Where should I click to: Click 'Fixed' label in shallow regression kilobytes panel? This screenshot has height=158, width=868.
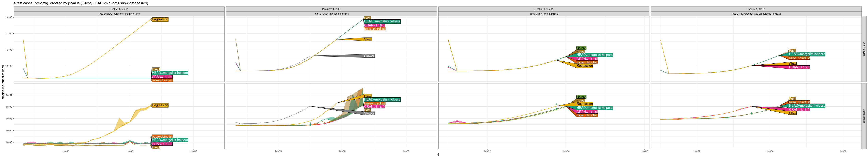coord(156,69)
